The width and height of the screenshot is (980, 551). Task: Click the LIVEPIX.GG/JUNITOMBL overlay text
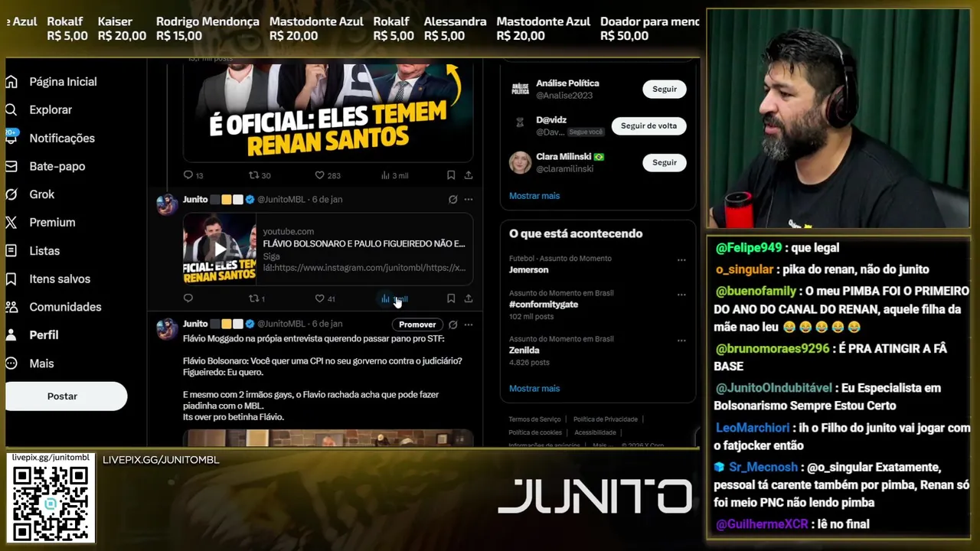[x=161, y=460]
